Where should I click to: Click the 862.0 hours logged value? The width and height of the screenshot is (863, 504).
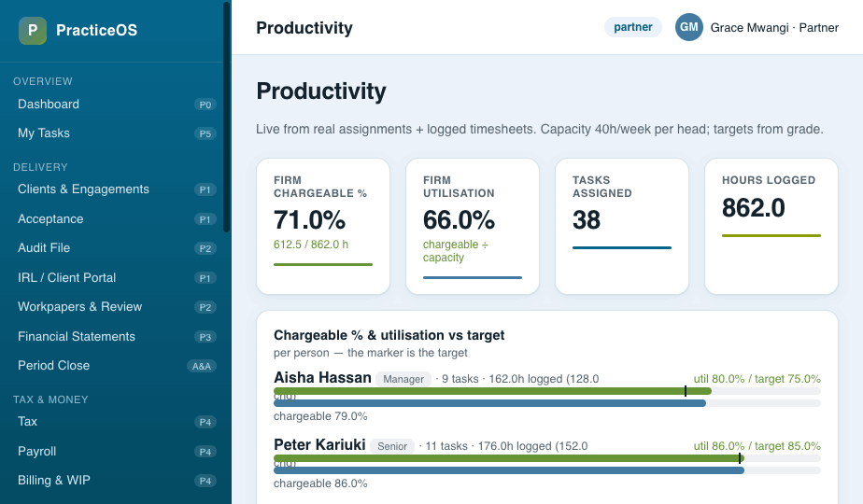coord(754,208)
